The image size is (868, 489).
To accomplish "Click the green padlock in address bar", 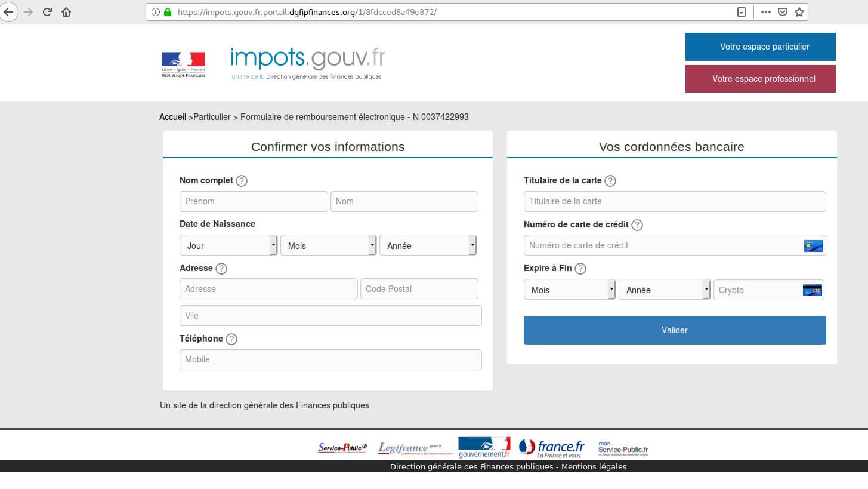I will click(168, 12).
